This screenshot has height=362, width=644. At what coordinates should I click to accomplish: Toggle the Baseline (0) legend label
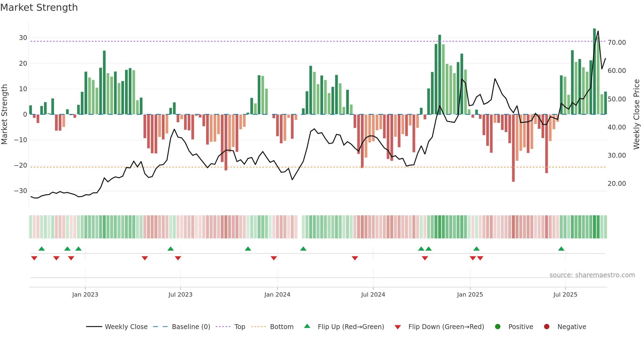coord(191,327)
